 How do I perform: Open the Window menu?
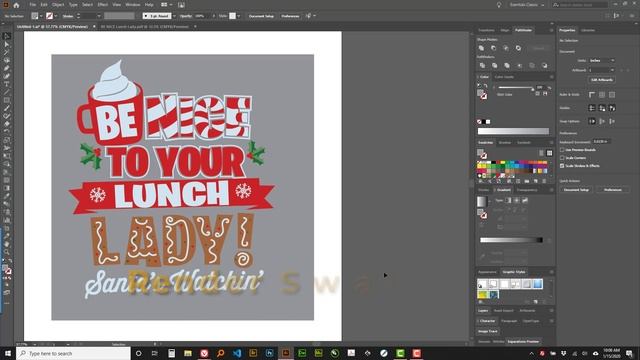133,5
